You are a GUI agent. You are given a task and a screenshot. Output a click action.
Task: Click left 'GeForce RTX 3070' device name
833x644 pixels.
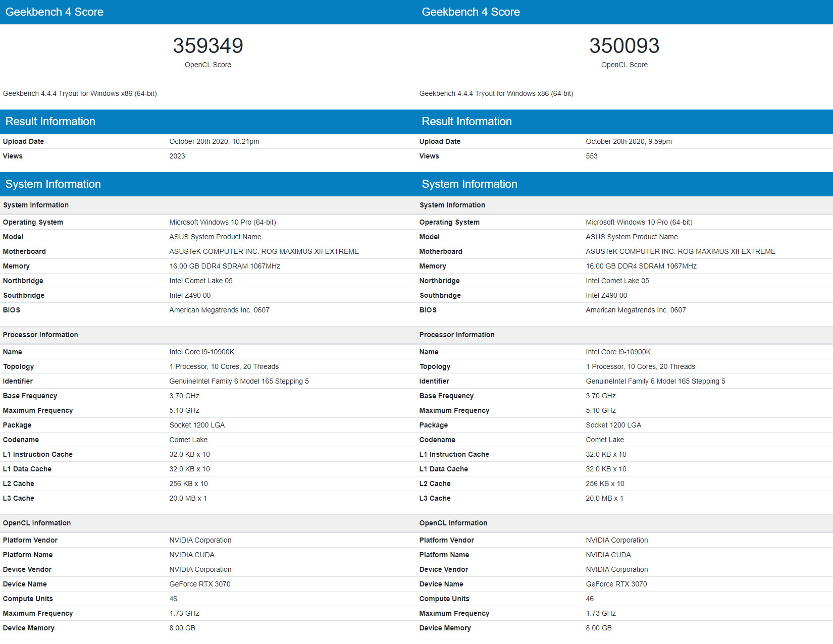point(200,584)
